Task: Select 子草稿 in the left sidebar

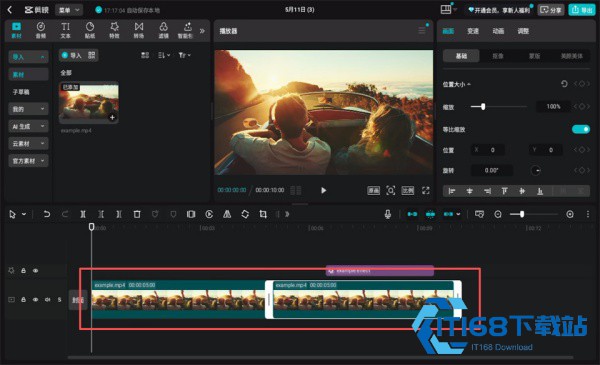Action: 21,92
